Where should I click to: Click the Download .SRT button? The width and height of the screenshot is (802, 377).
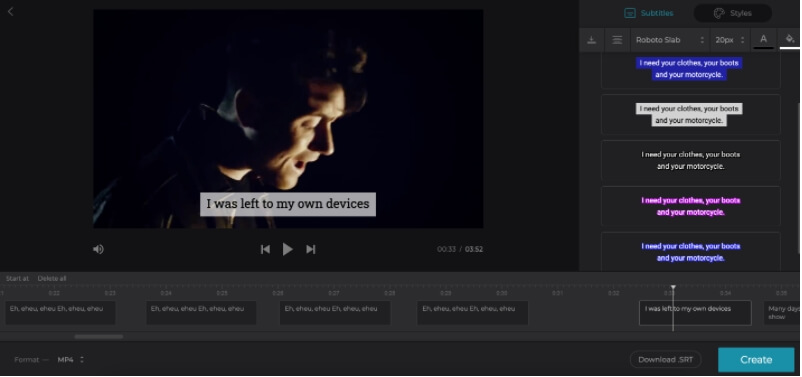(665, 360)
